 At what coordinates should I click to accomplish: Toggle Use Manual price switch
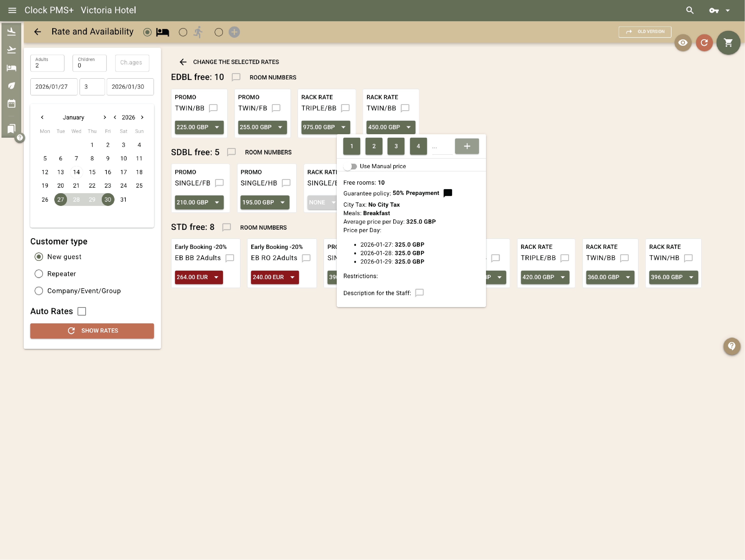(x=350, y=166)
